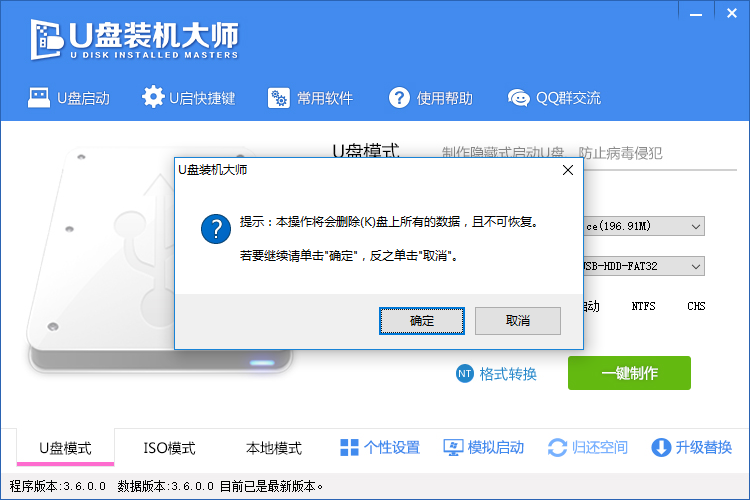Open 常用软件 menu label
This screenshot has width=750, height=500.
[x=325, y=98]
